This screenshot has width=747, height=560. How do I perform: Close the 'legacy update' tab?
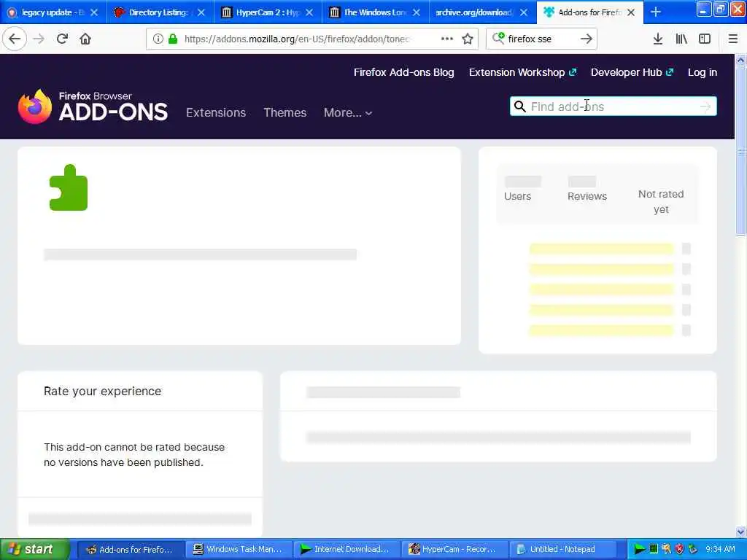[x=94, y=12]
